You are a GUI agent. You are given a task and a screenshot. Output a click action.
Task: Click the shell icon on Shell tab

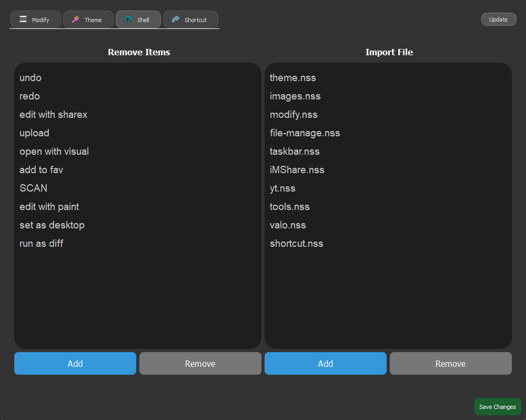point(128,19)
